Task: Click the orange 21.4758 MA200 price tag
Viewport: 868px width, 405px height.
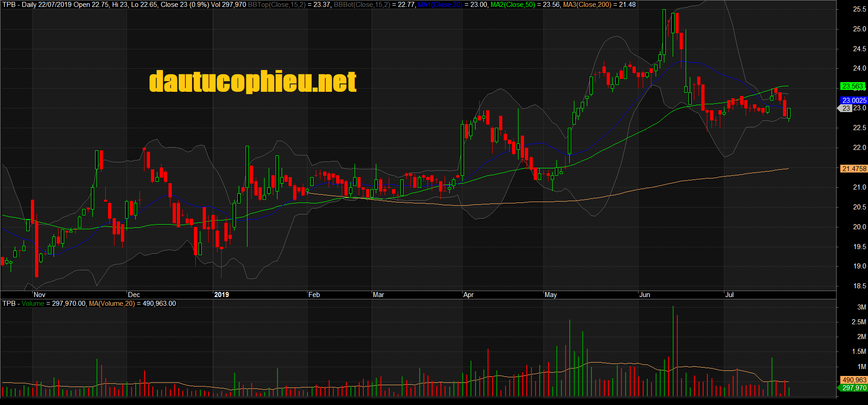Action: click(854, 169)
